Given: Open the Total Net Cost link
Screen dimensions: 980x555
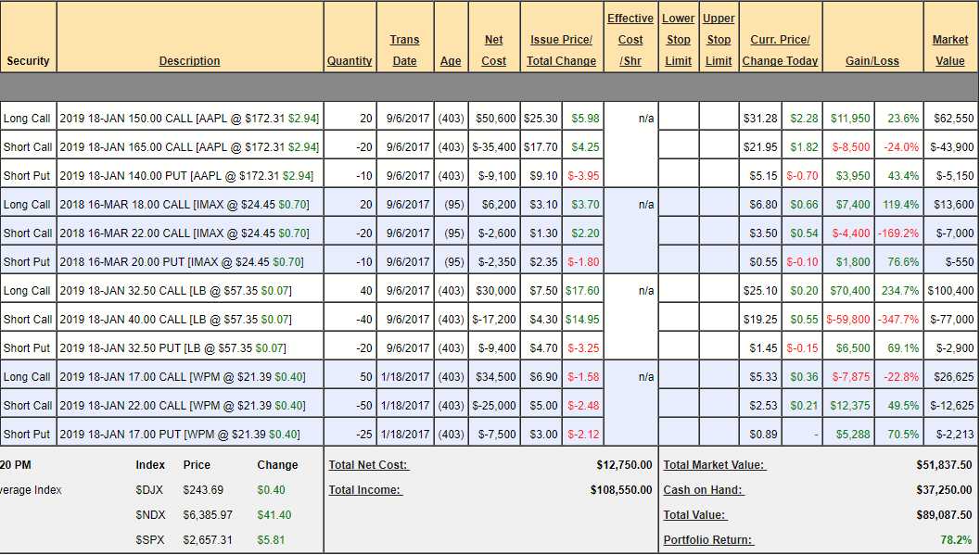Looking at the screenshot, I should click(368, 465).
